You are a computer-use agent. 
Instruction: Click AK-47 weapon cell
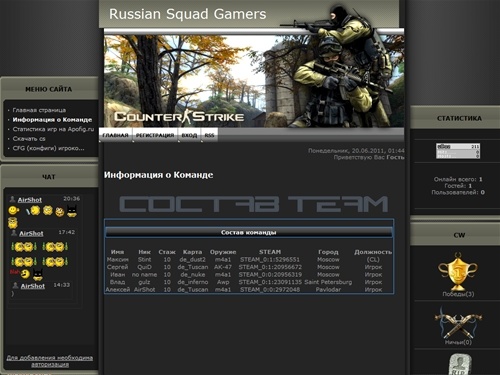223,267
